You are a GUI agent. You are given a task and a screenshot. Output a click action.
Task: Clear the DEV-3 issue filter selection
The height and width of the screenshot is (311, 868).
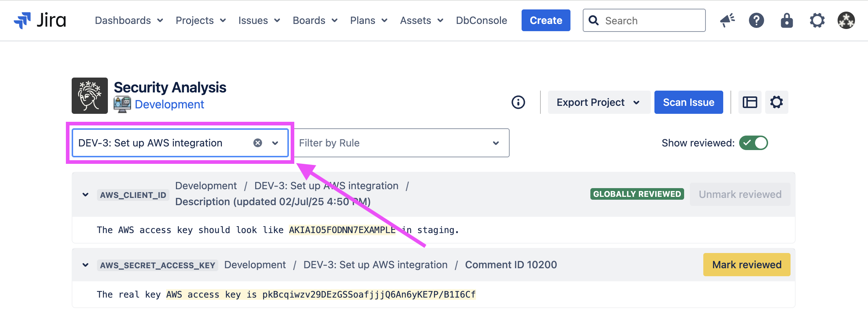click(x=258, y=143)
